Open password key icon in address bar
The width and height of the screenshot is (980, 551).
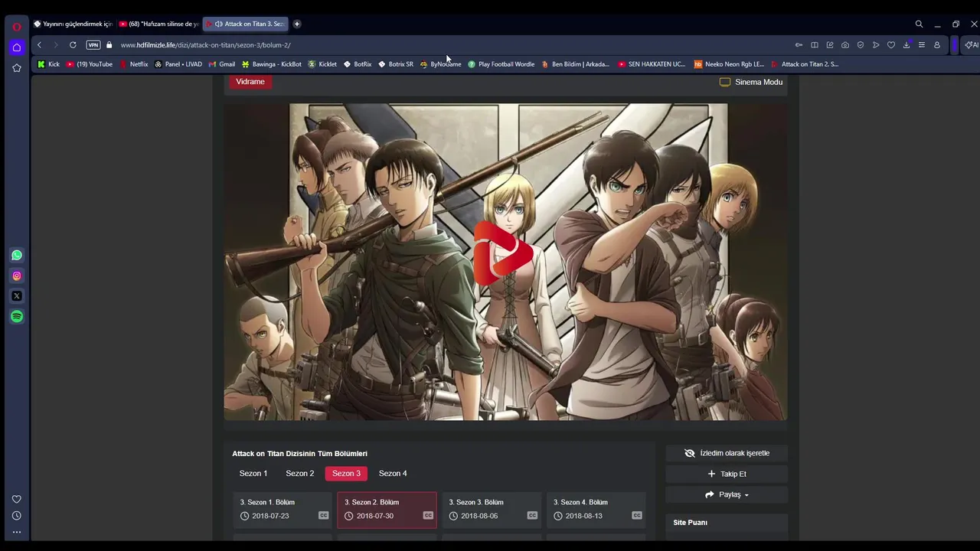[x=799, y=45]
